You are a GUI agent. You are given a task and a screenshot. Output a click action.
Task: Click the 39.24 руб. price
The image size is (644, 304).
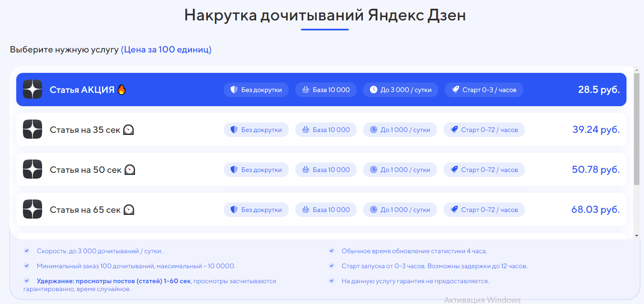tap(596, 130)
